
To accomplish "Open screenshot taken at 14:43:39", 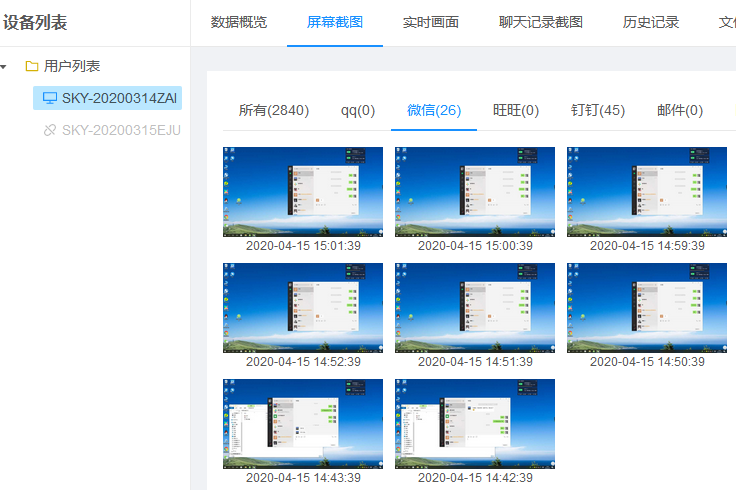I will (x=303, y=424).
